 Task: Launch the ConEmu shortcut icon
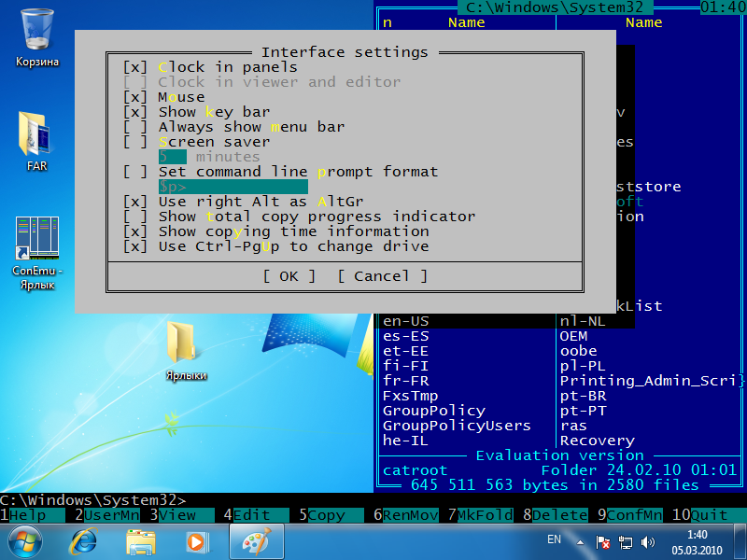click(x=36, y=239)
